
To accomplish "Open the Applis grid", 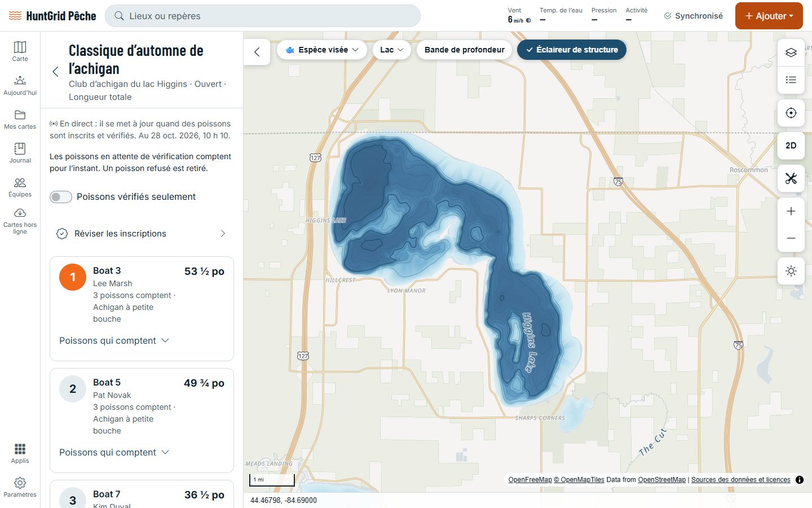I will (x=20, y=453).
